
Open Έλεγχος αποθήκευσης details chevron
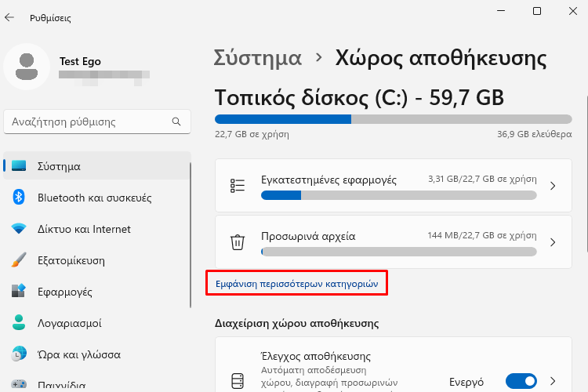553,381
